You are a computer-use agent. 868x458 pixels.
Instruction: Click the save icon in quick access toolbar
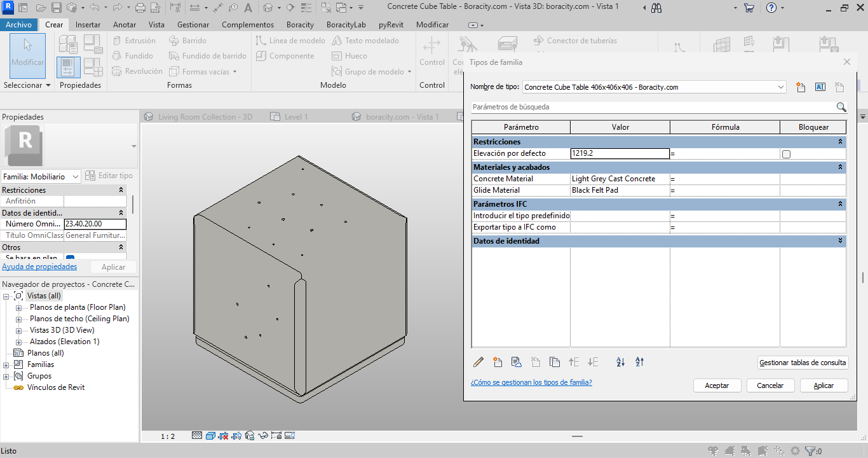click(57, 8)
